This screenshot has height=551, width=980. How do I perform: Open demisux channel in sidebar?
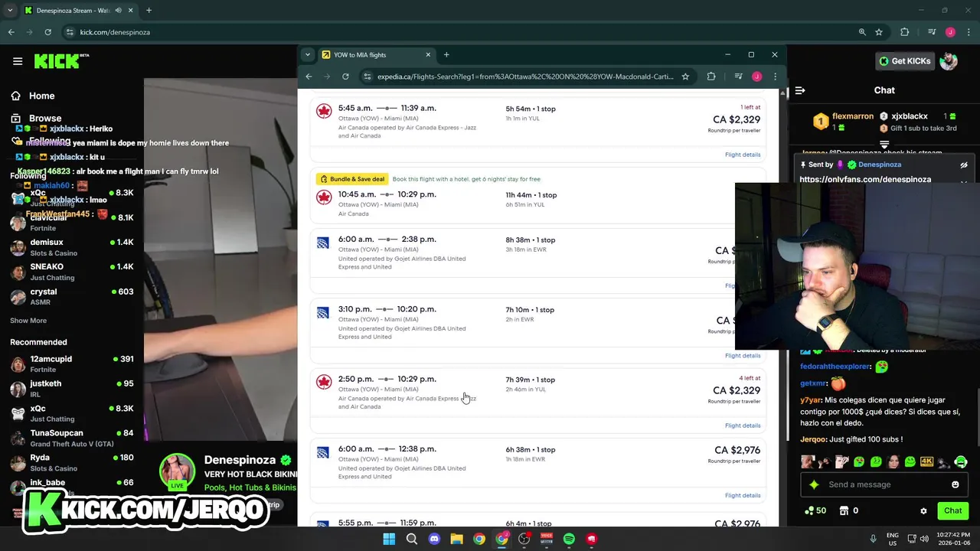pos(72,247)
